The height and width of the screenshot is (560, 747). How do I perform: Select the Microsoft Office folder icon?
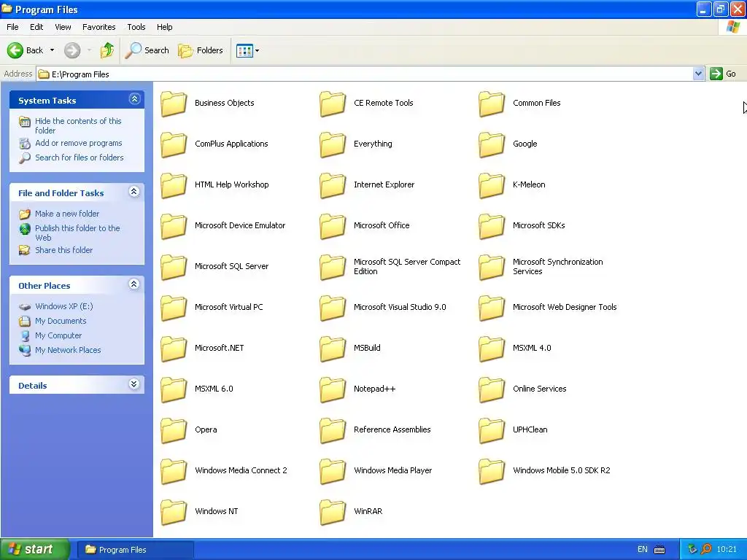pos(333,226)
